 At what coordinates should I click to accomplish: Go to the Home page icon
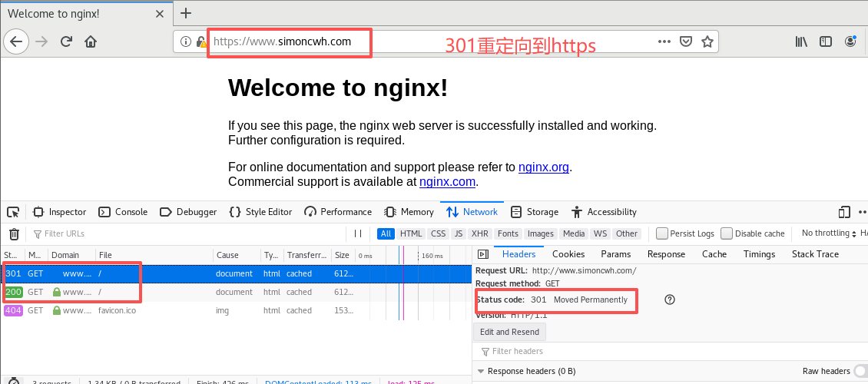click(x=91, y=41)
